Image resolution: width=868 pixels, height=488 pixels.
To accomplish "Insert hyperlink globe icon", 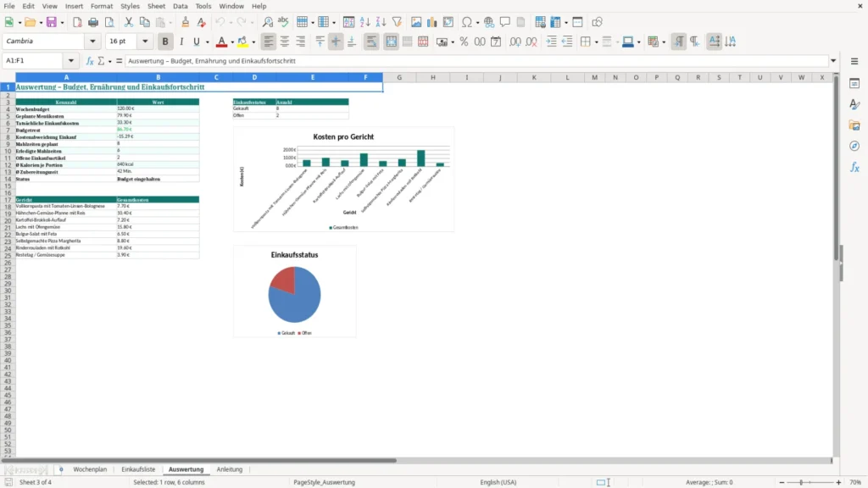I will pyautogui.click(x=489, y=22).
